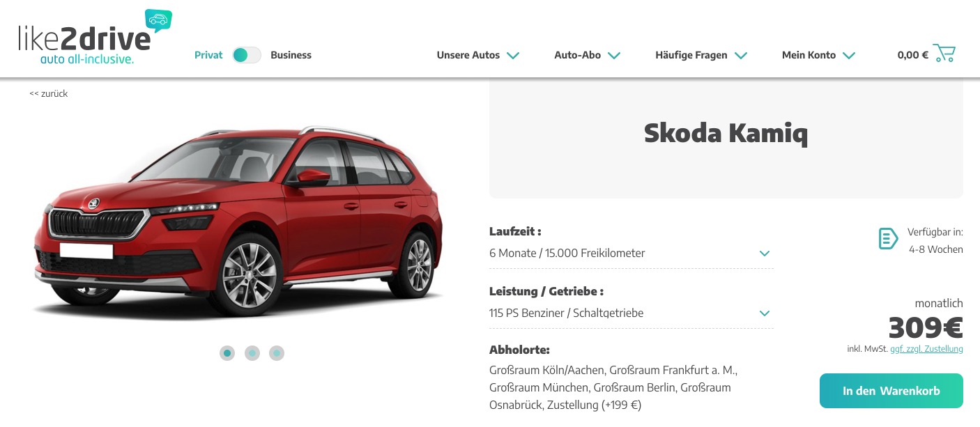Expand the Unsere Autos menu

[478, 55]
